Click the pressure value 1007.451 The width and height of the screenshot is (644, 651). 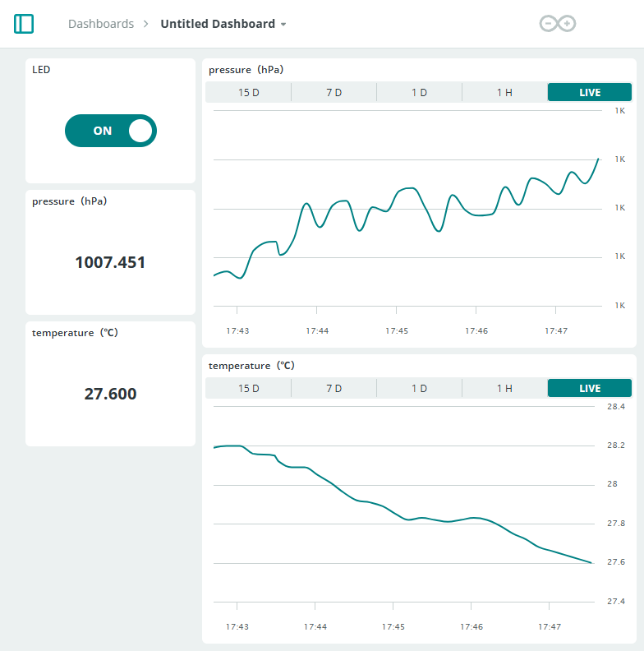pyautogui.click(x=110, y=262)
